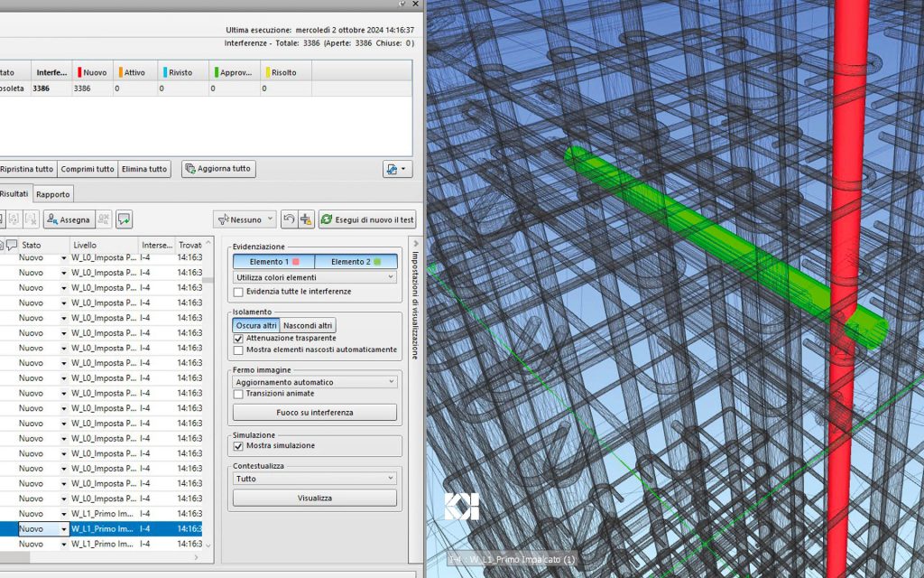
Task: Select the highlighted W_L1_Primo Impalcato result row
Action: 104,528
